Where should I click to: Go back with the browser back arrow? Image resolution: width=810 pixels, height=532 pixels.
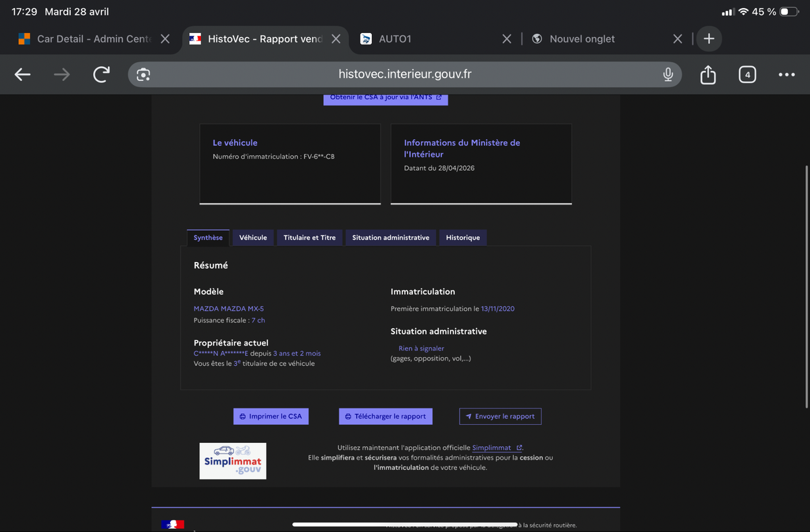point(22,74)
